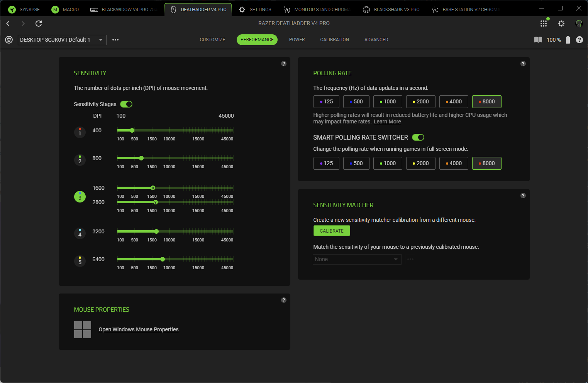Choose 2000 for smart full-screen polling rate

pyautogui.click(x=421, y=163)
